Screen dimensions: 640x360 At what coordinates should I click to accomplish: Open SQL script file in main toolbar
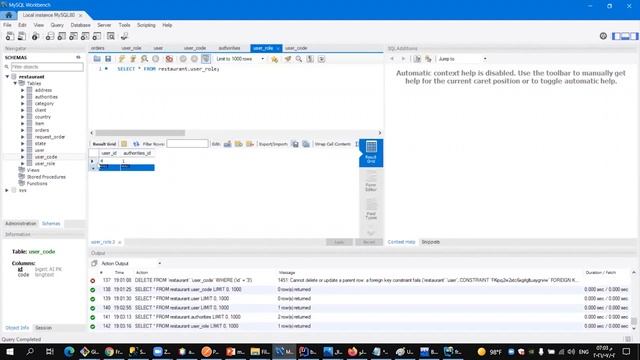tap(22, 36)
